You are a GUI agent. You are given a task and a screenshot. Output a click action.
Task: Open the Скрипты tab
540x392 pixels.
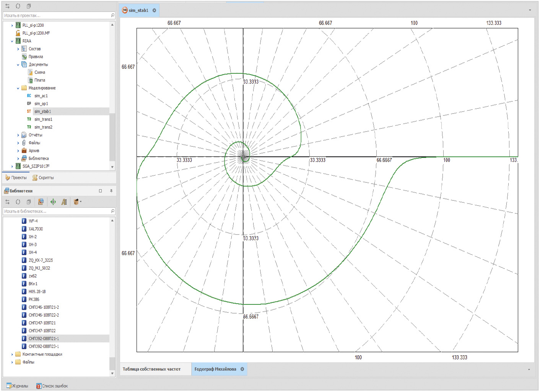click(43, 178)
